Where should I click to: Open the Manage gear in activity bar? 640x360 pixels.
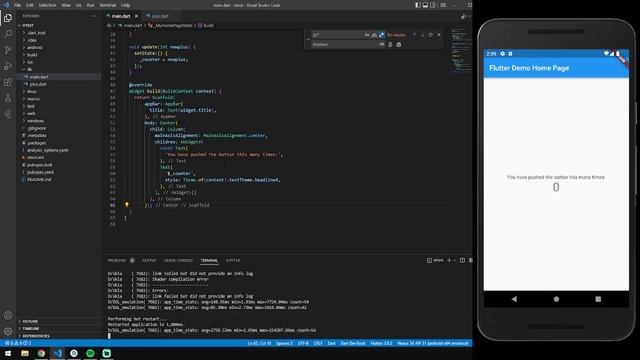[8, 331]
